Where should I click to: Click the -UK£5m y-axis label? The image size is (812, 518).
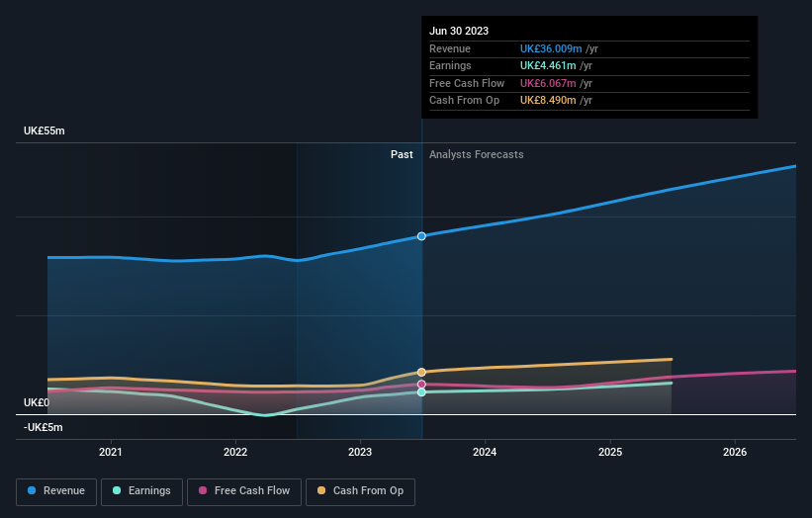coord(43,427)
